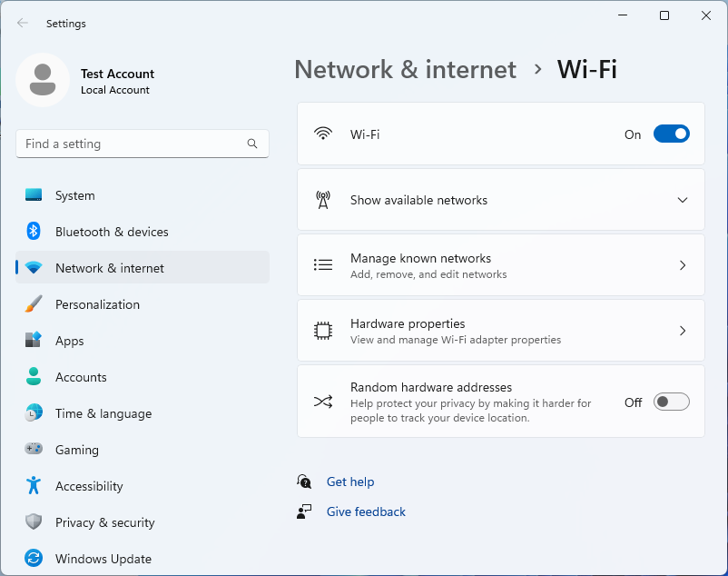This screenshot has height=576, width=728.
Task: Click the back arrow in the Settings title bar
Action: click(x=23, y=24)
